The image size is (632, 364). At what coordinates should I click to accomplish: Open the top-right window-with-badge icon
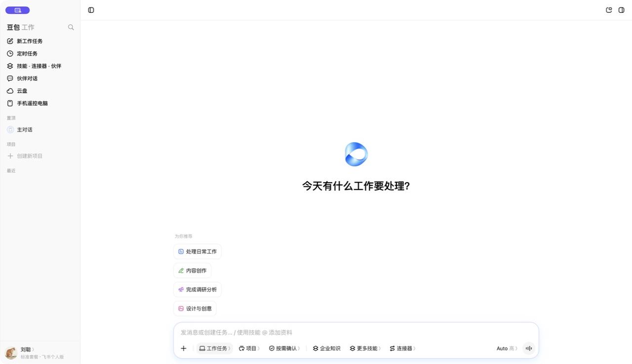(609, 10)
